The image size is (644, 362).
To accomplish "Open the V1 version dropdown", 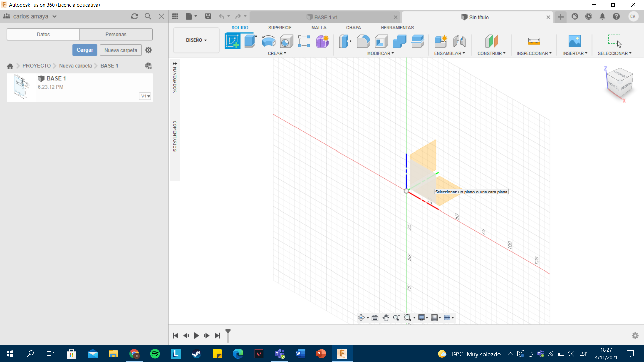I will [145, 96].
